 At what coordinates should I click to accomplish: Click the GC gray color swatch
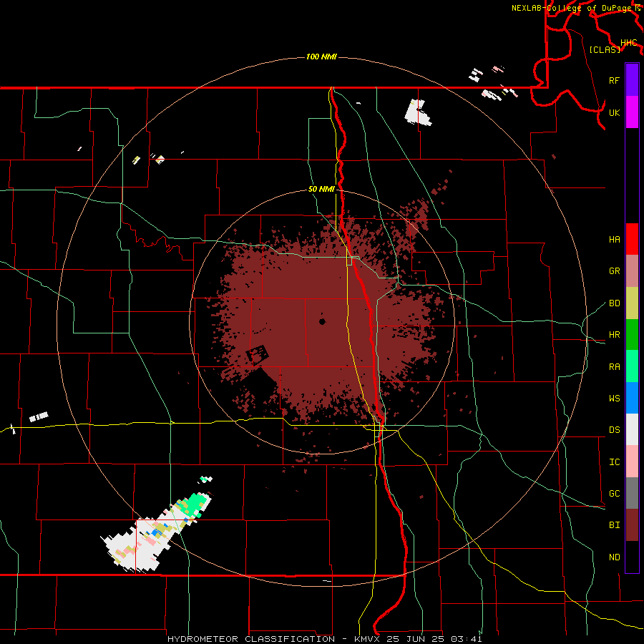coord(632,493)
